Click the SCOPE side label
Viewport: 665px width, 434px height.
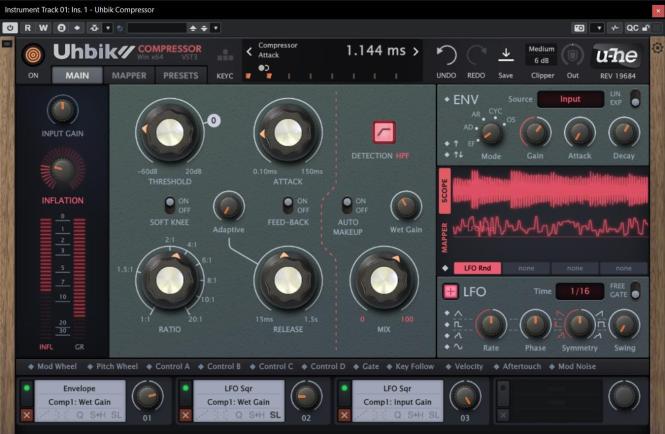click(444, 190)
